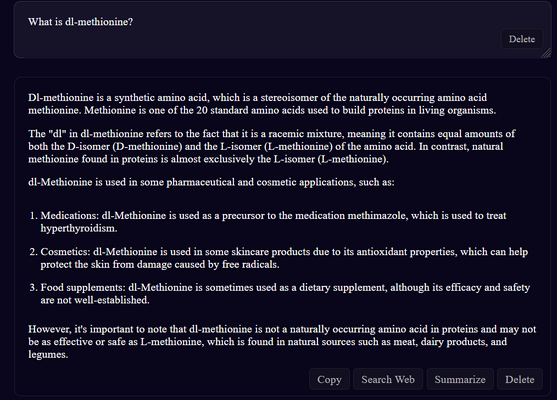The height and width of the screenshot is (400, 557).
Task: Summarize the dl-methionine response
Action: click(460, 379)
